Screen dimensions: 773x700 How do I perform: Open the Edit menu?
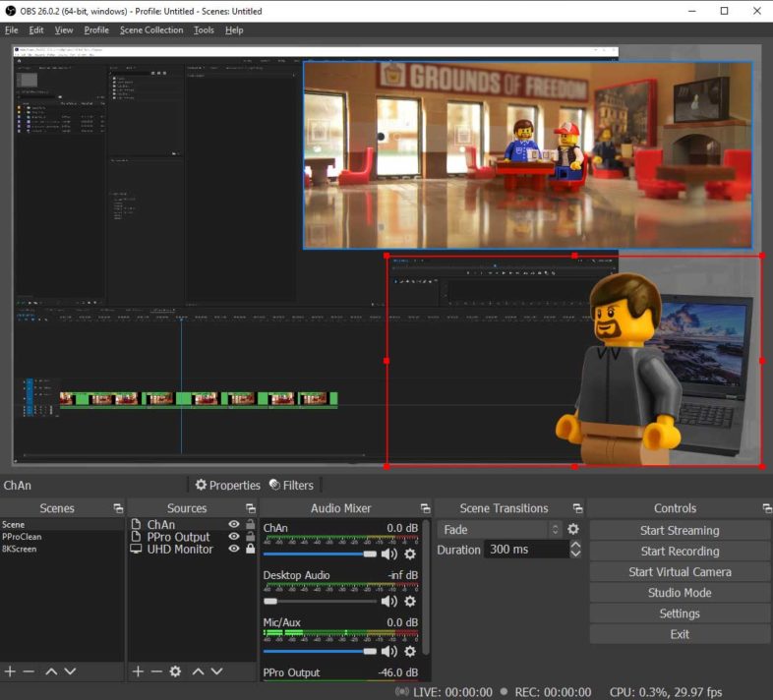36,30
